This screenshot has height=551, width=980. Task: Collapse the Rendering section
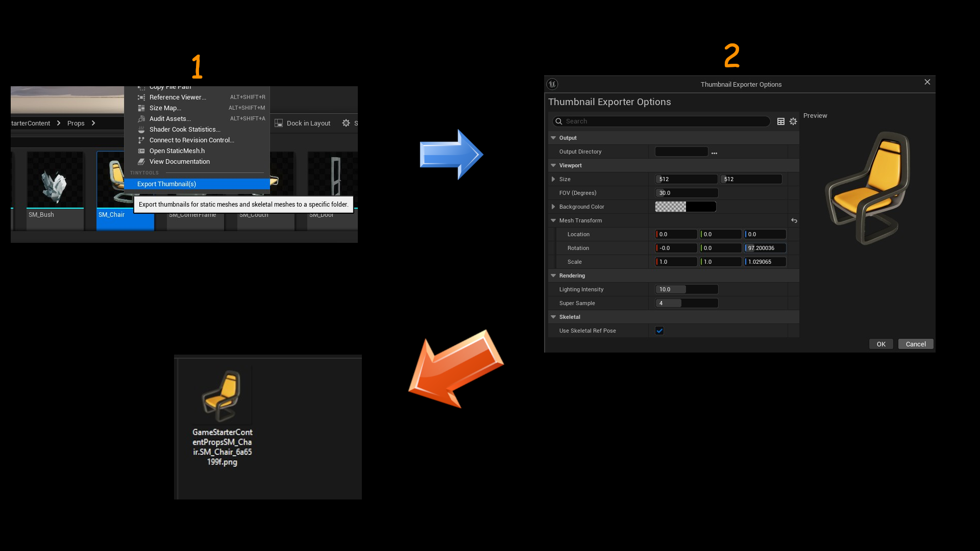(x=553, y=276)
